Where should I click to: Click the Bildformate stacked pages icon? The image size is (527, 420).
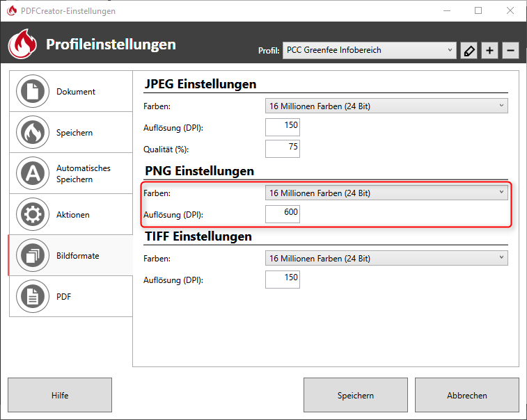[32, 256]
